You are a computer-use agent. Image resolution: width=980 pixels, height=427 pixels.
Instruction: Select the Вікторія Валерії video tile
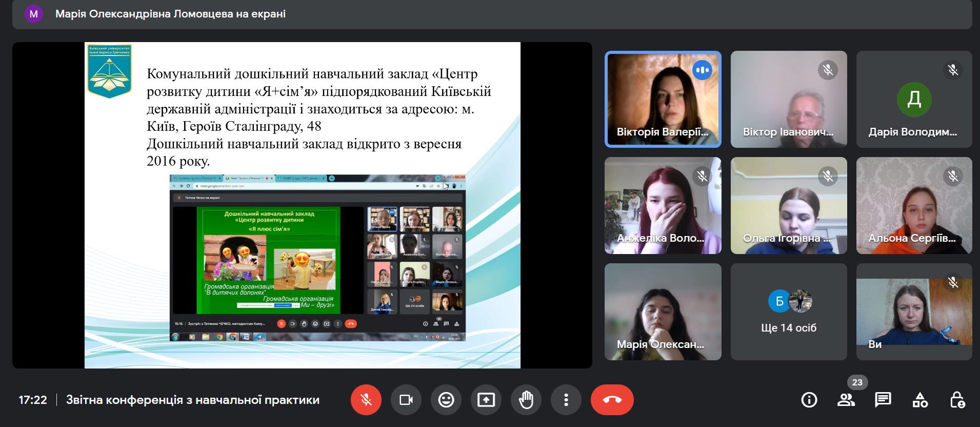pos(663,99)
